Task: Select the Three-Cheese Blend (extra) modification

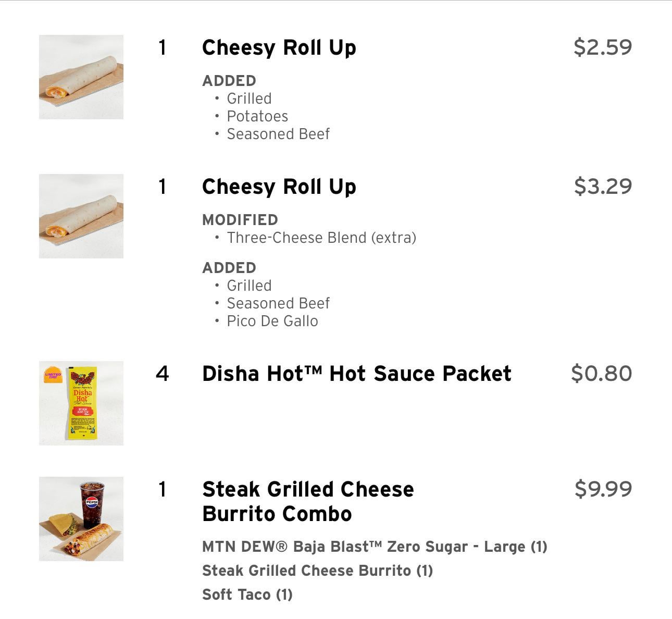Action: coord(321,238)
